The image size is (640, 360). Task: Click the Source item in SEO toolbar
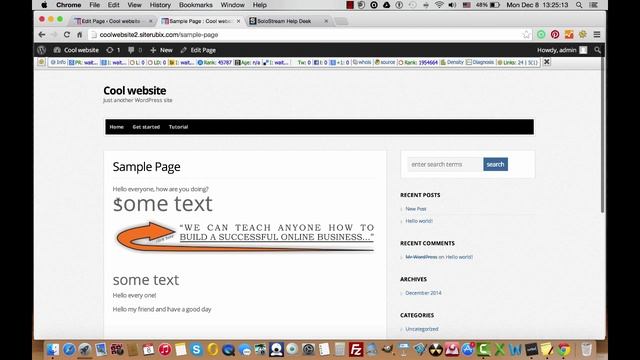[x=385, y=62]
